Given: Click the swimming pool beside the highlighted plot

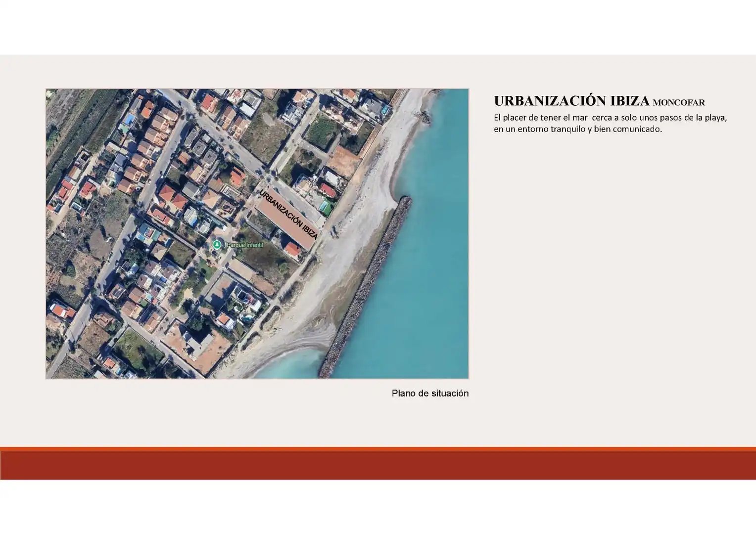Looking at the screenshot, I should click(x=325, y=207).
